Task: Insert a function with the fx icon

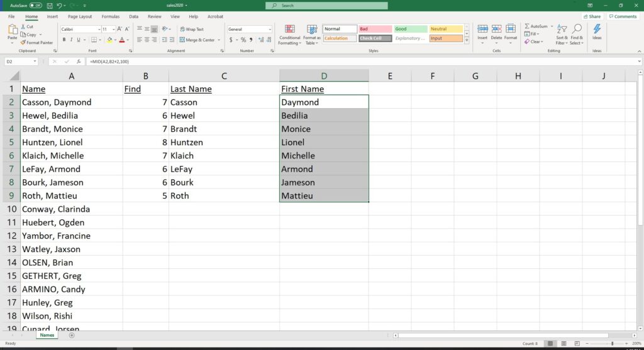Action: click(x=79, y=62)
